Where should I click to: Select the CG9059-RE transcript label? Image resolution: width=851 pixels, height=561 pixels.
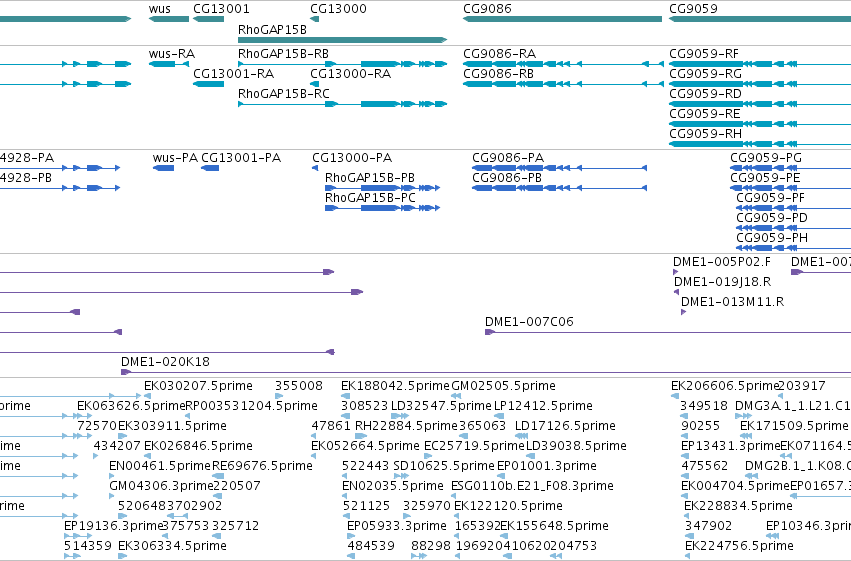coord(705,114)
